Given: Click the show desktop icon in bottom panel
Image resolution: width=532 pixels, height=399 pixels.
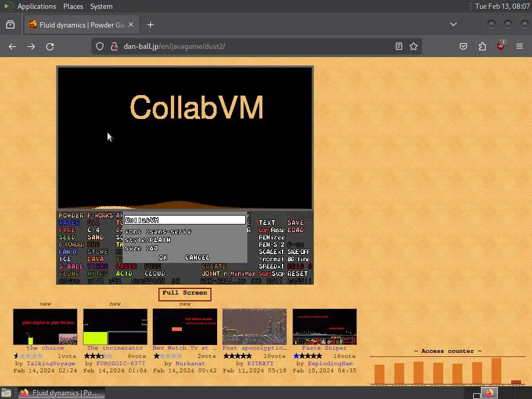Looking at the screenshot, I should [x=6, y=393].
